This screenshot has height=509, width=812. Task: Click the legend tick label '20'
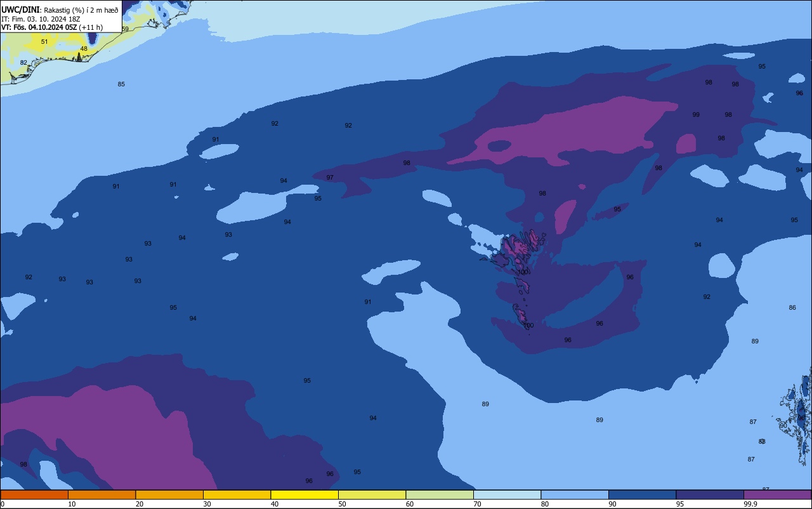point(140,504)
